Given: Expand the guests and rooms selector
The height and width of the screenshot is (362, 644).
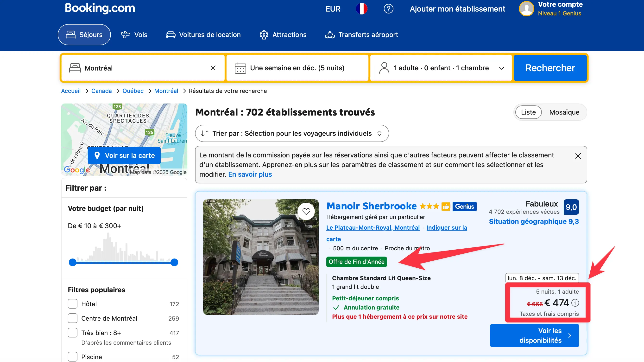Looking at the screenshot, I should point(441,68).
